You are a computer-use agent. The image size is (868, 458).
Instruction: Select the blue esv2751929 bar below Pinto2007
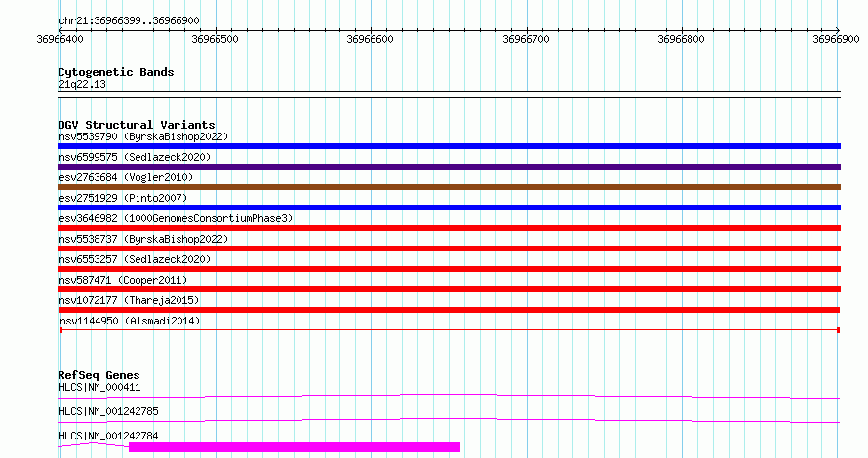pos(449,208)
